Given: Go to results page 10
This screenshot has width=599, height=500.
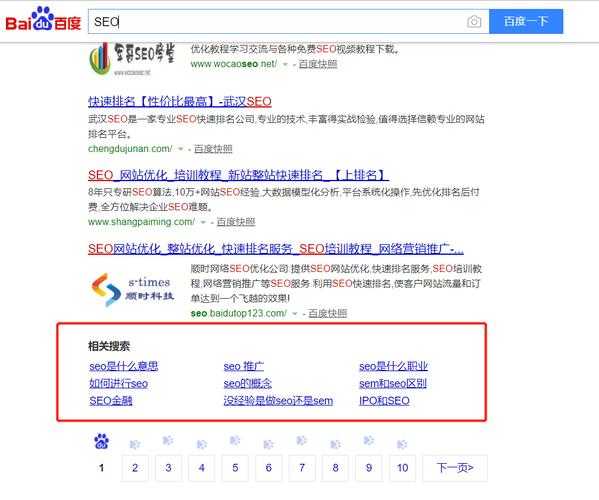Looking at the screenshot, I should [x=402, y=468].
